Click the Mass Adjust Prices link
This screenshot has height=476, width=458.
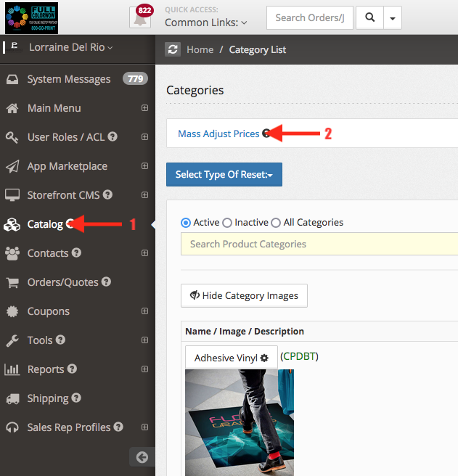pyautogui.click(x=218, y=134)
